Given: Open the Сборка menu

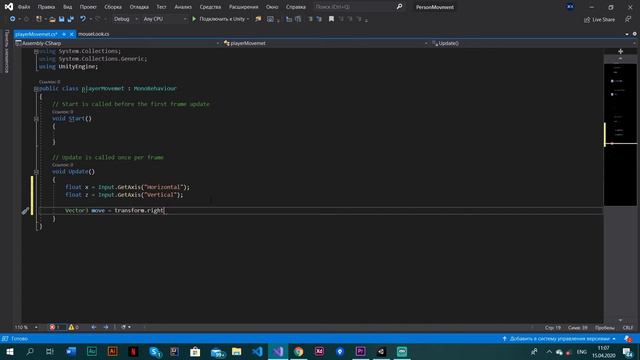Looking at the screenshot, I should pos(113,7).
